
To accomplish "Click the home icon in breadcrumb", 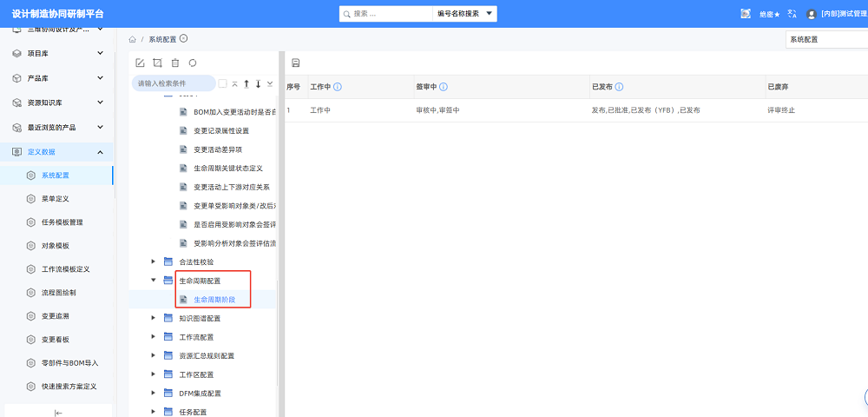I will click(x=132, y=39).
